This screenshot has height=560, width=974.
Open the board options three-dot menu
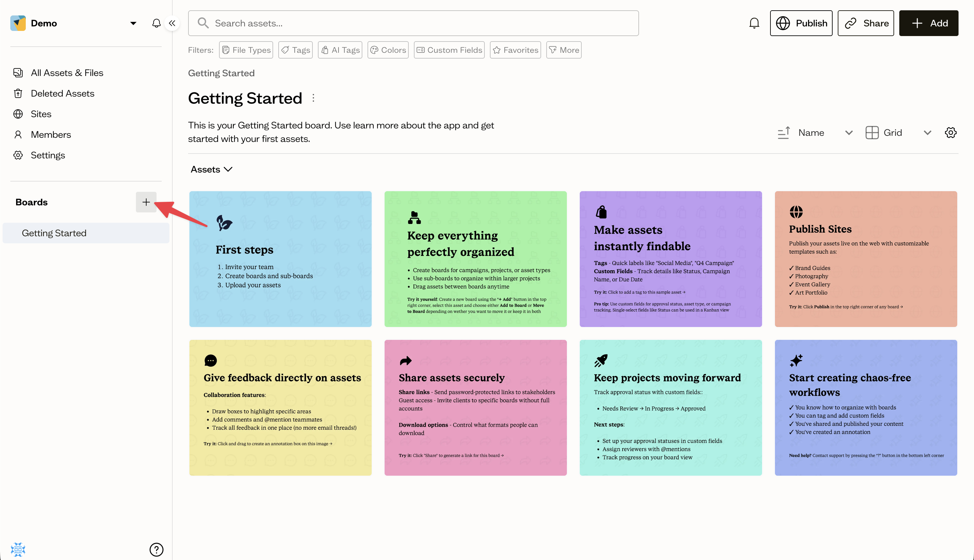[x=313, y=98]
